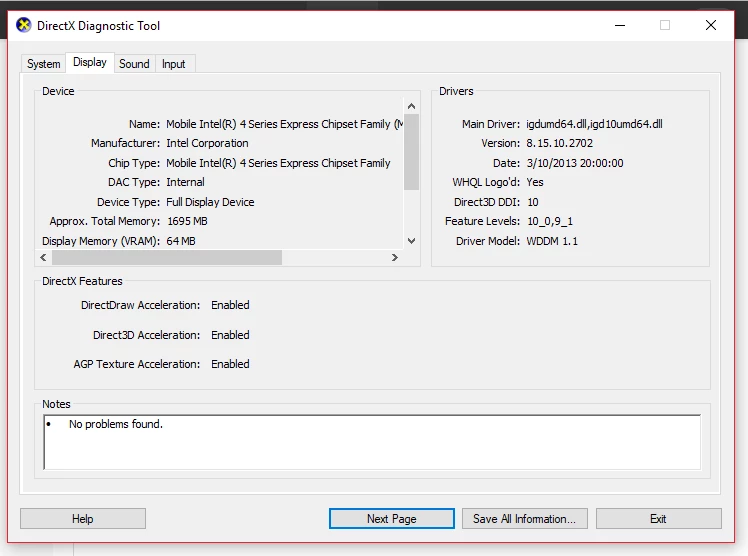Click Device list scroll right arrow

395,257
